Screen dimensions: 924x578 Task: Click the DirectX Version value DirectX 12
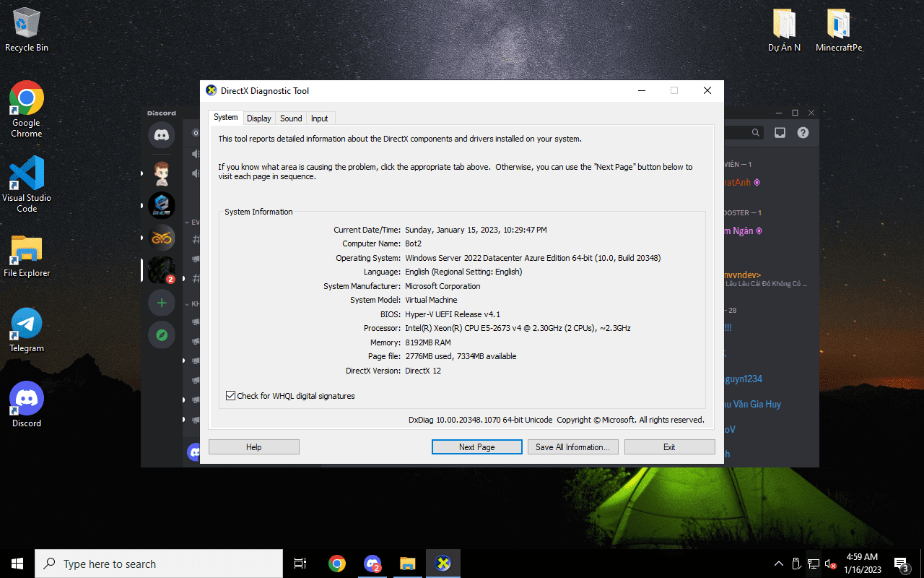pyautogui.click(x=423, y=371)
